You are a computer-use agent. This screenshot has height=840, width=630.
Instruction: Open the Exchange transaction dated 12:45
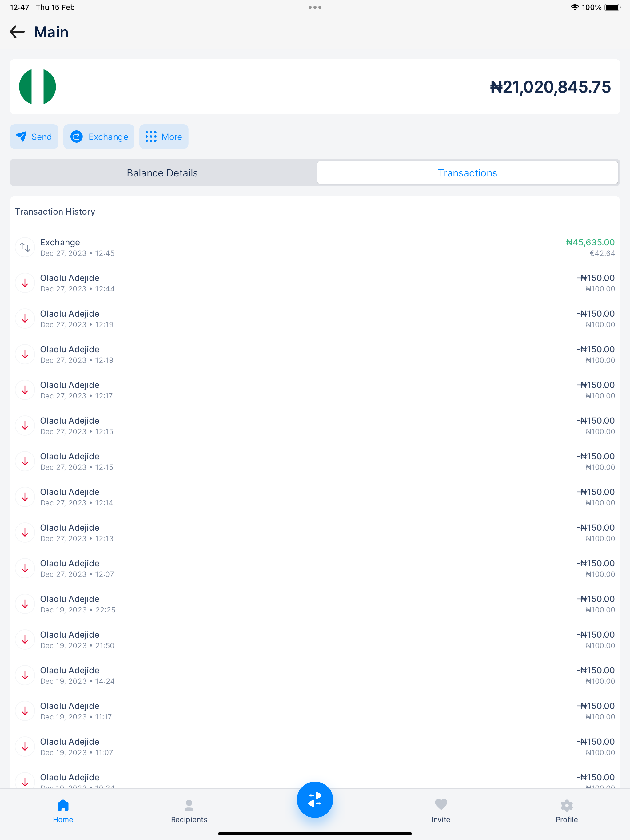click(315, 248)
